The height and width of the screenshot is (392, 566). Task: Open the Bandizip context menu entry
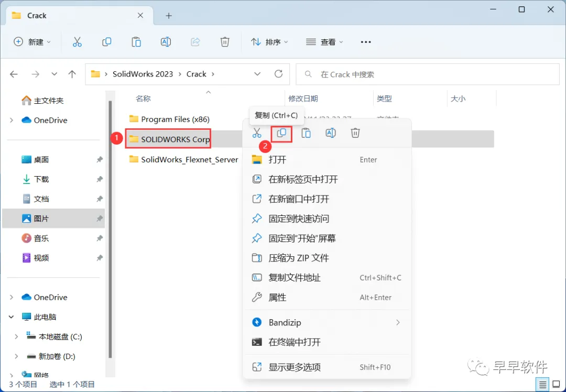click(x=328, y=322)
